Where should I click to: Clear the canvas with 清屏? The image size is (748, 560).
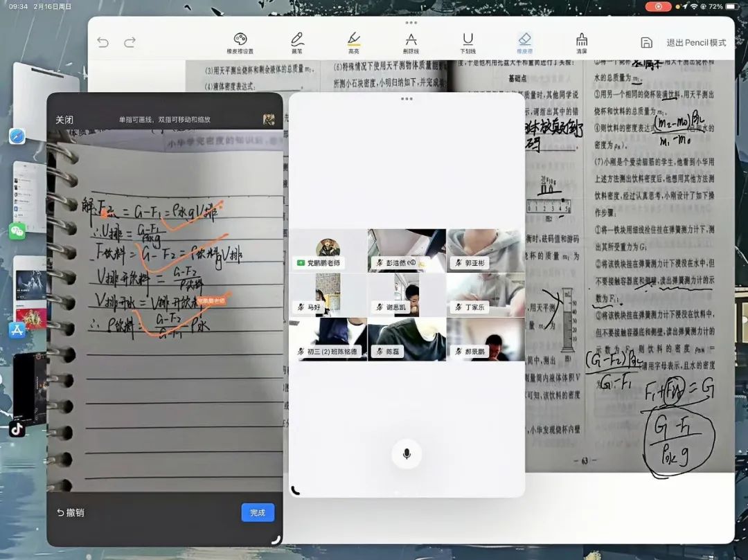[x=582, y=43]
